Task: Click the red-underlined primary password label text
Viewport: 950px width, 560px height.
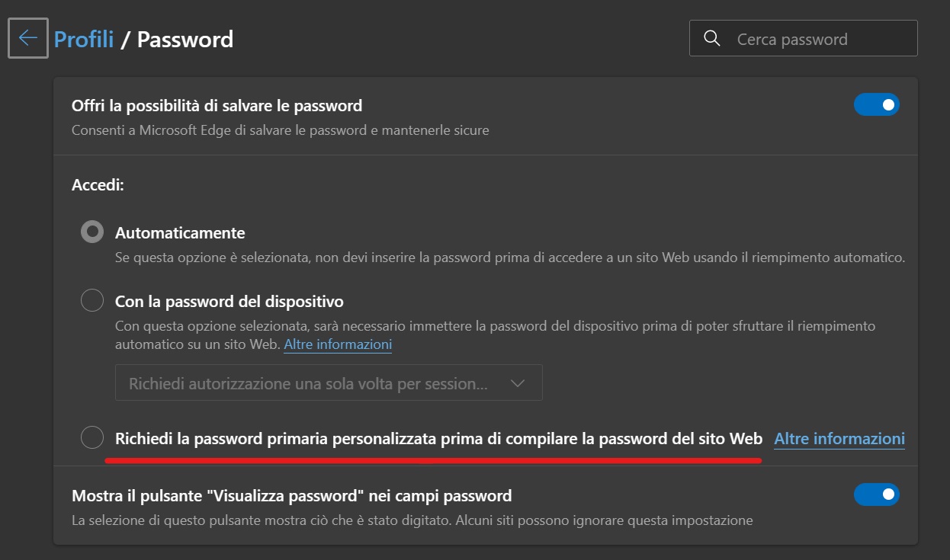Action: [438, 439]
